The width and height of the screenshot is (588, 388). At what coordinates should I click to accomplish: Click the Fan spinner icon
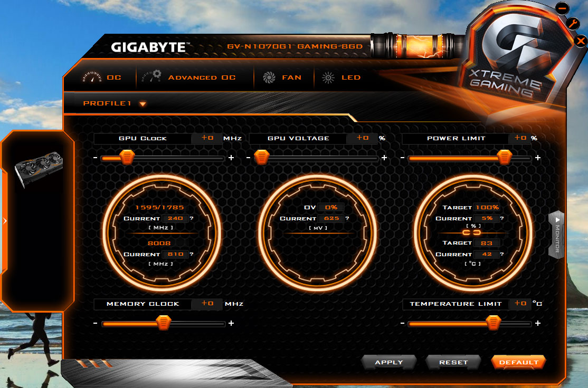(x=269, y=77)
